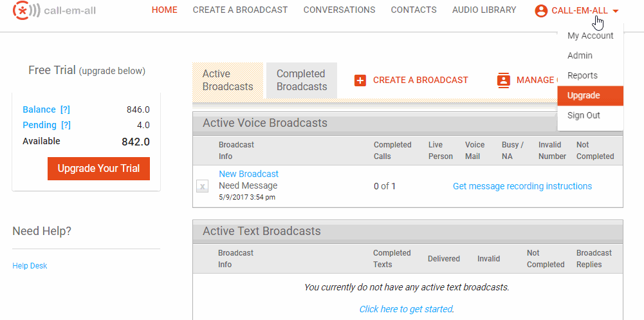Open CREATE A BROADCAST in top navigation
This screenshot has width=644, height=320.
click(240, 10)
